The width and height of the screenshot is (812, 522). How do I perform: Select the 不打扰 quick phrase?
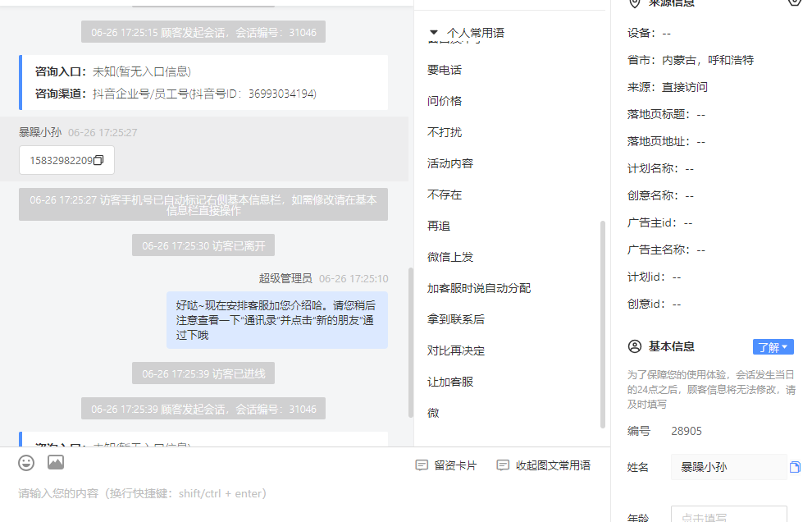[445, 132]
